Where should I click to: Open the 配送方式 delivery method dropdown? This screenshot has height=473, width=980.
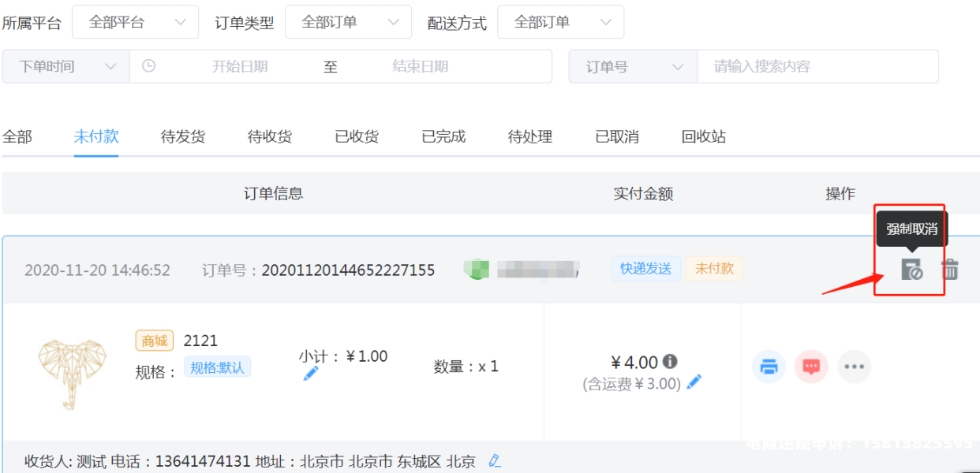tap(560, 22)
